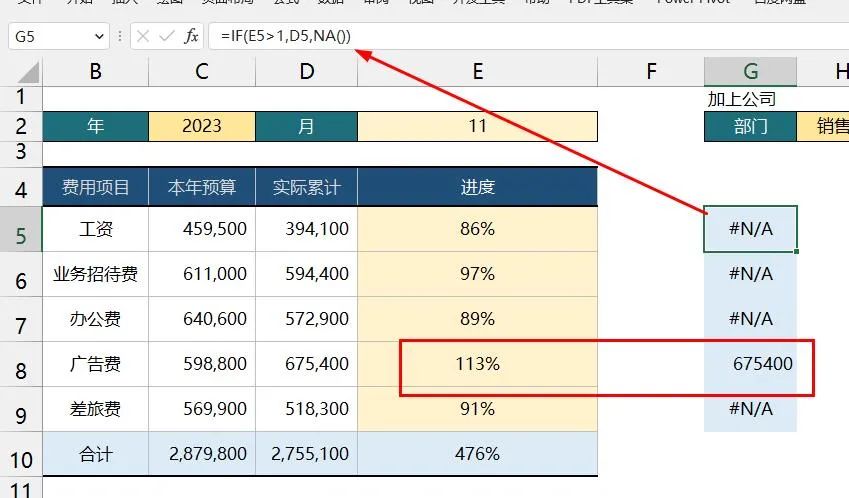849x498 pixels.
Task: Click the 月 label cell
Action: [306, 126]
